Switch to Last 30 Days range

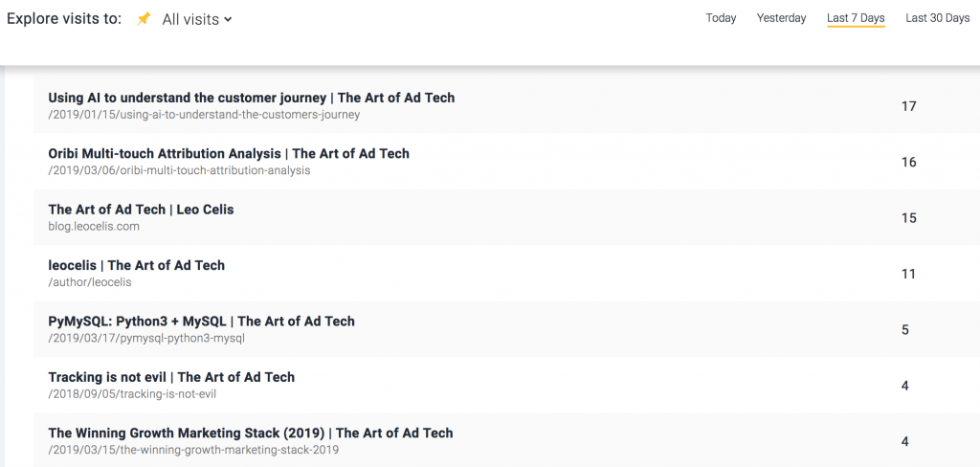point(938,18)
